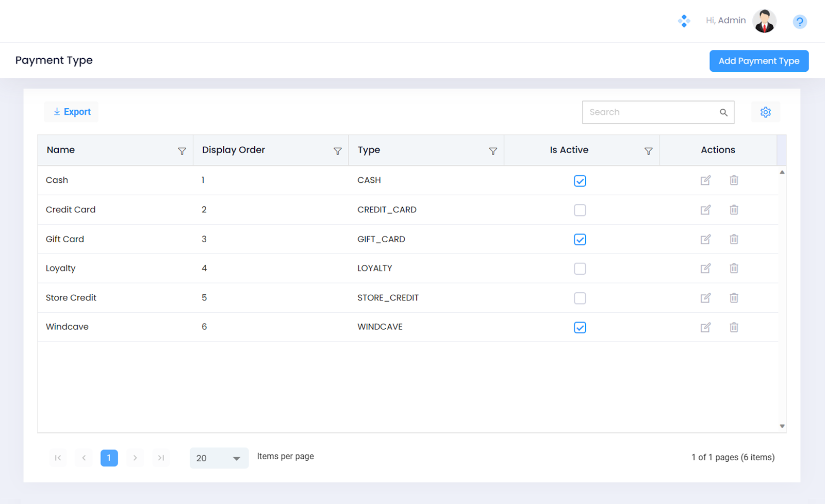Open table settings gear icon
The height and width of the screenshot is (504, 825).
(765, 112)
